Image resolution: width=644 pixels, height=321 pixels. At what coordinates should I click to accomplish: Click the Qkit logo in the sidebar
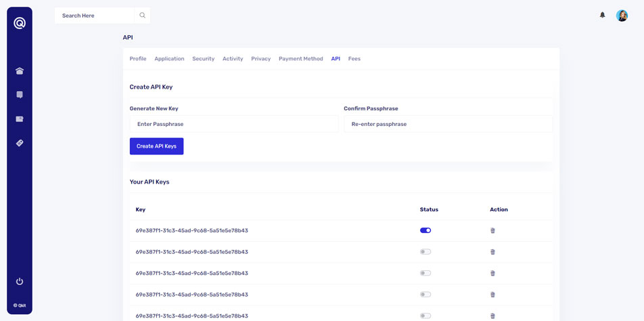tap(20, 24)
